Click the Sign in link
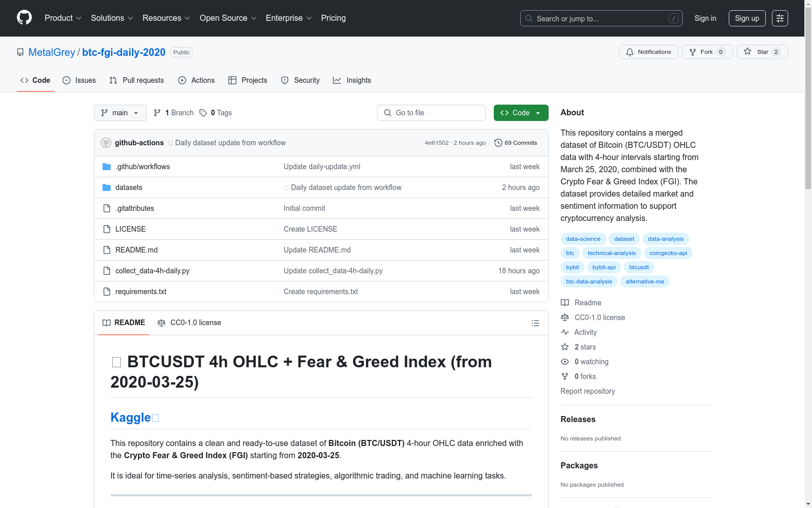Screen dimensions: 812x508 click(x=705, y=18)
